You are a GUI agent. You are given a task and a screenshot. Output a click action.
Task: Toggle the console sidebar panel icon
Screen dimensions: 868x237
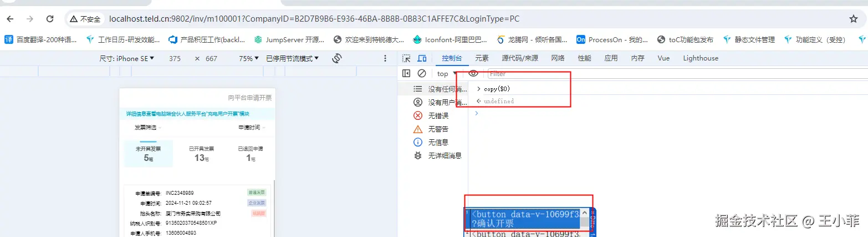[x=406, y=73]
